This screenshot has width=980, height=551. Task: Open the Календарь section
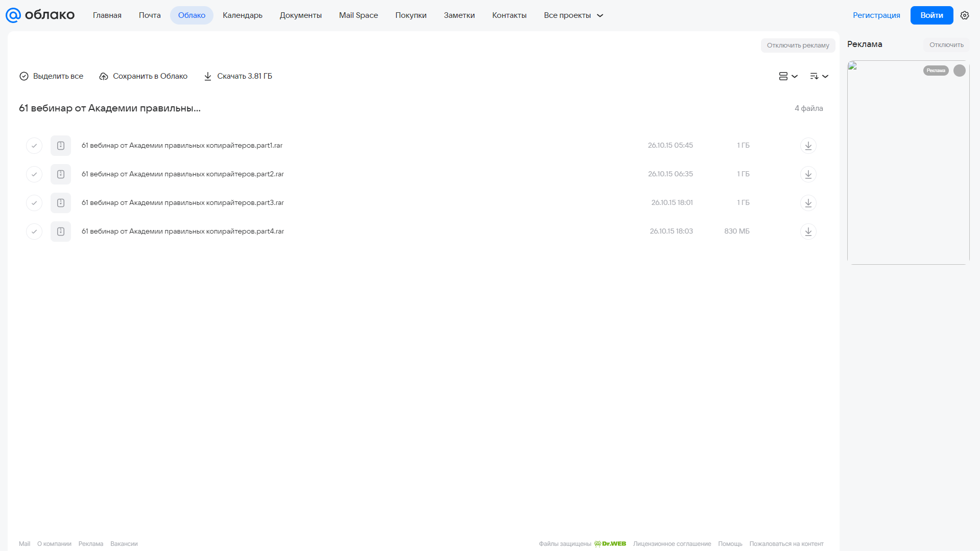pos(243,15)
